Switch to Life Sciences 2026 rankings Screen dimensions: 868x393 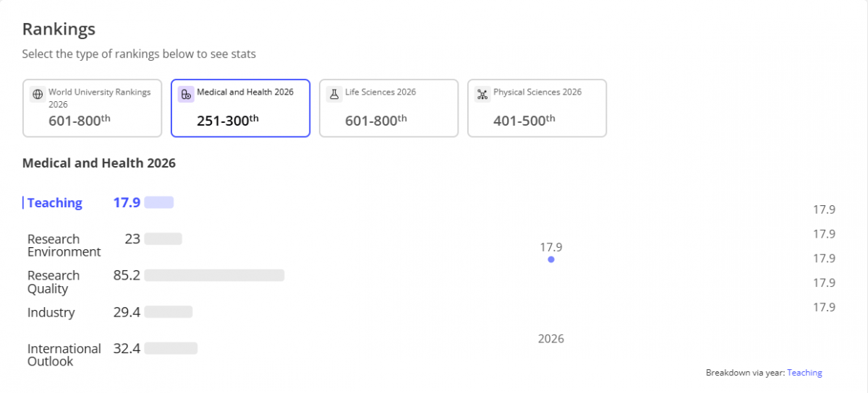point(388,108)
